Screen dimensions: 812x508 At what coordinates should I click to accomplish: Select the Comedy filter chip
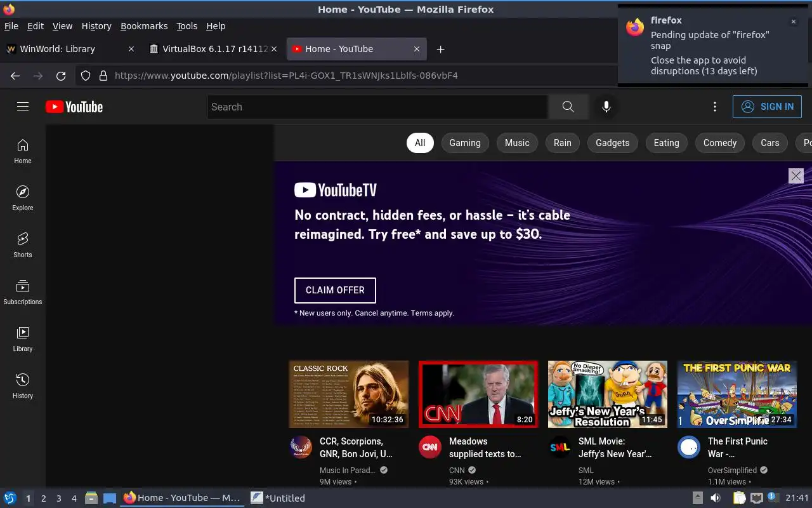pyautogui.click(x=720, y=143)
